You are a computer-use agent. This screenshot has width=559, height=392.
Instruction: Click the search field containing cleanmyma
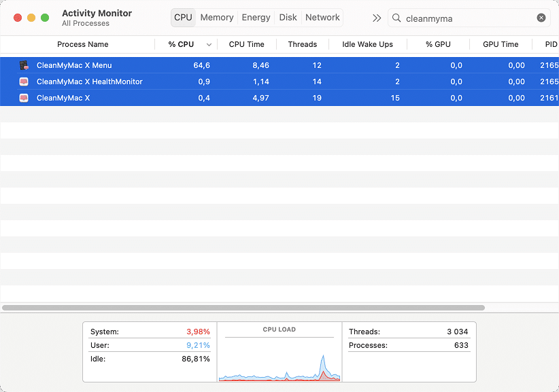(x=469, y=18)
